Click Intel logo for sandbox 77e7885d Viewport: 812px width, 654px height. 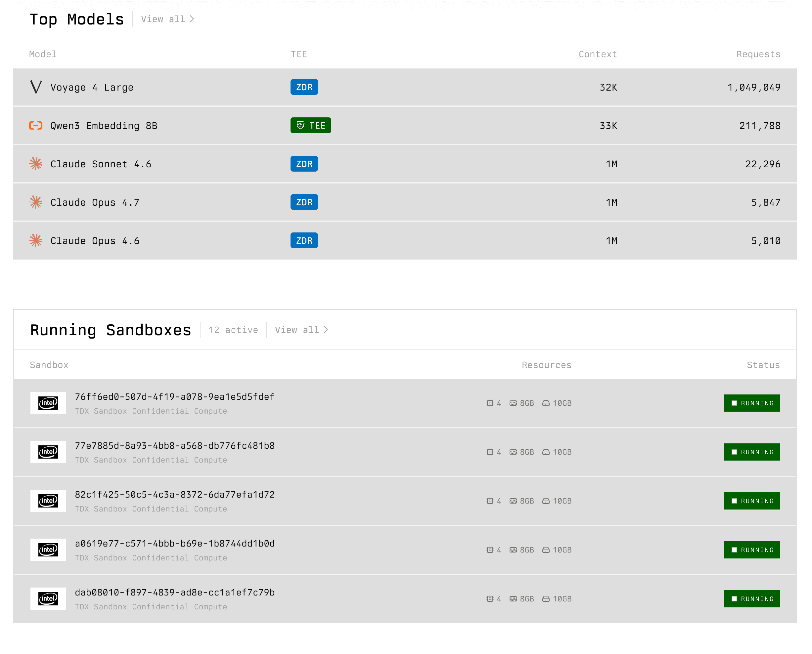[x=48, y=452]
